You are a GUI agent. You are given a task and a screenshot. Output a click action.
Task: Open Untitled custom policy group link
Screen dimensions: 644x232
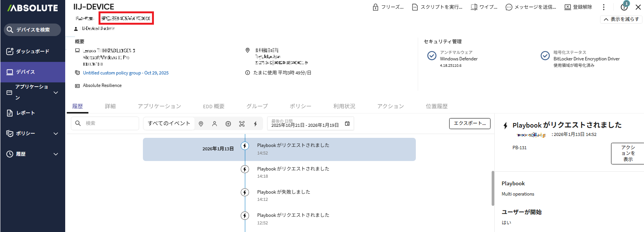point(125,73)
